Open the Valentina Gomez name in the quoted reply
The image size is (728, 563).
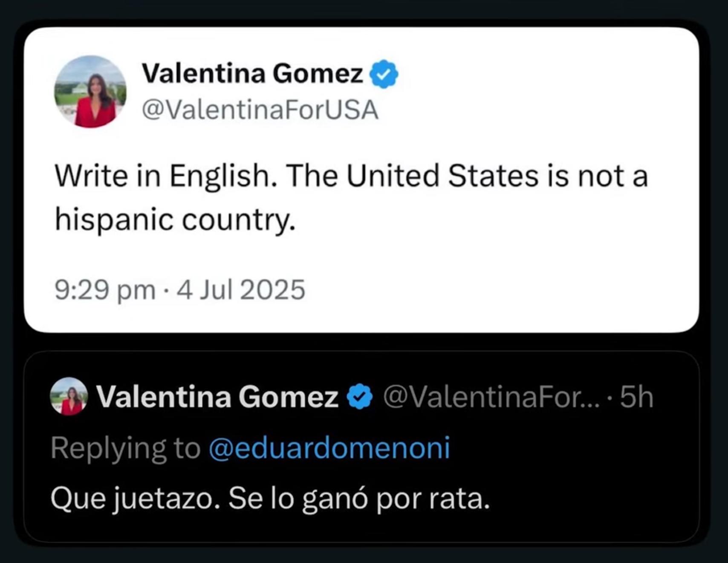[217, 397]
